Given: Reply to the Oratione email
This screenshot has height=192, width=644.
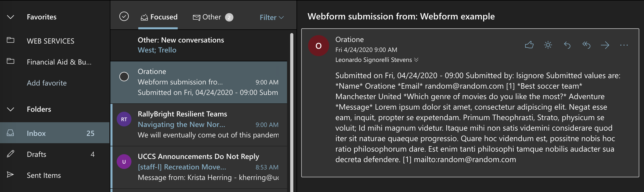Looking at the screenshot, I should [567, 45].
